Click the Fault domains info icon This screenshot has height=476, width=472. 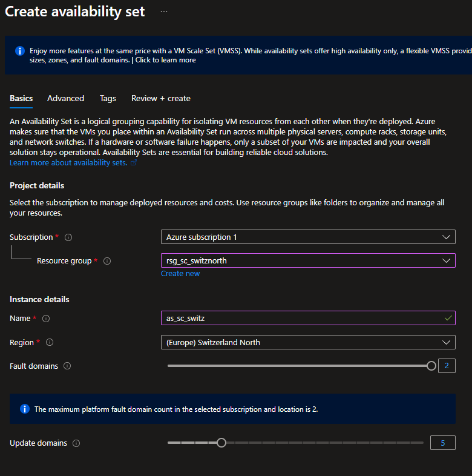coord(67,366)
